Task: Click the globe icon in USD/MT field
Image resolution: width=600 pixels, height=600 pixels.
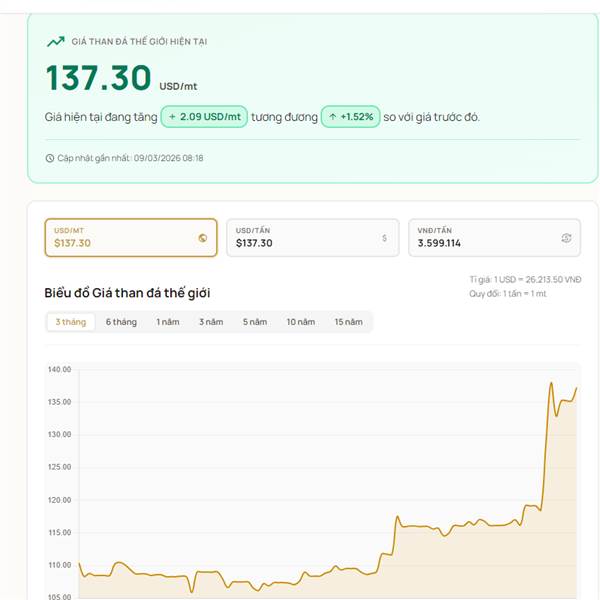Action: click(x=203, y=238)
